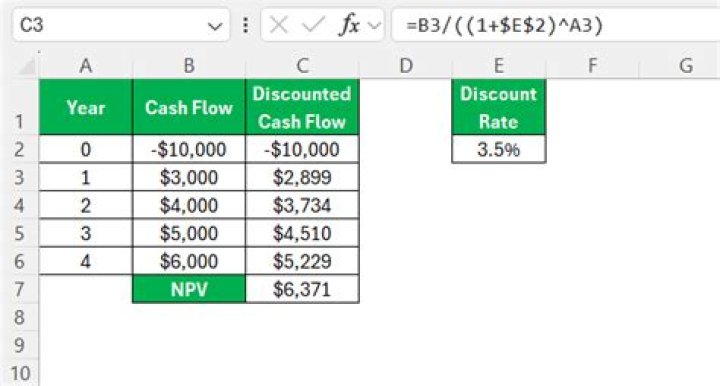This screenshot has height=386, width=720.
Task: Select the $3,000 cash flow cell
Action: (x=189, y=177)
